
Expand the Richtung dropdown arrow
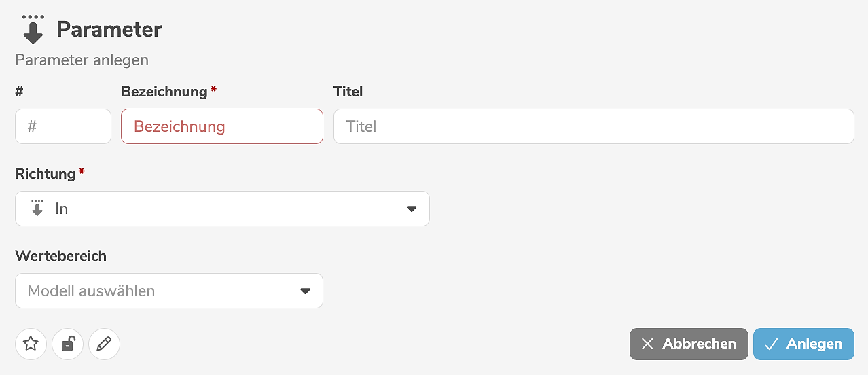click(x=411, y=209)
